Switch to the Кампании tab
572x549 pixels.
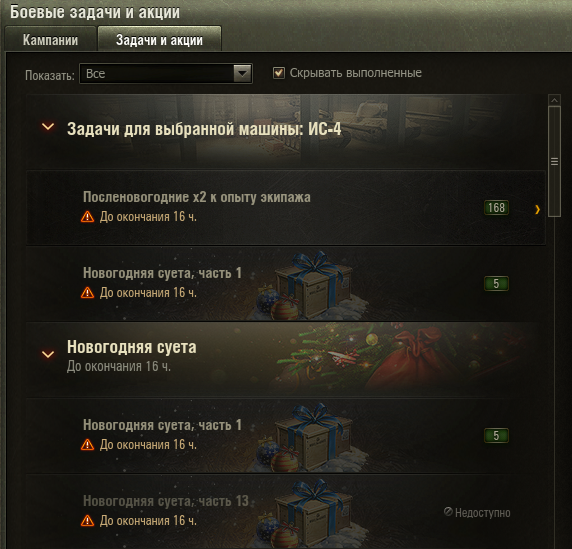50,40
